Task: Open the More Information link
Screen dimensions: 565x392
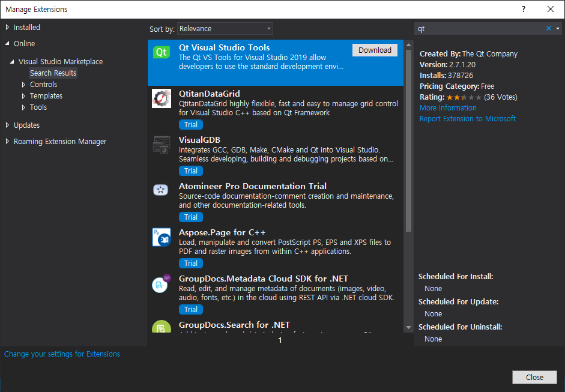Action: pos(448,107)
